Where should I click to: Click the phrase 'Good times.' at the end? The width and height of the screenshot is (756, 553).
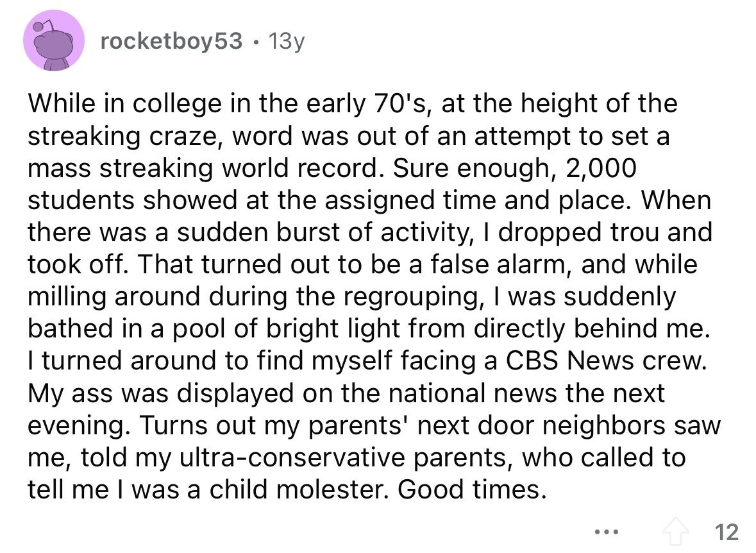(x=472, y=489)
